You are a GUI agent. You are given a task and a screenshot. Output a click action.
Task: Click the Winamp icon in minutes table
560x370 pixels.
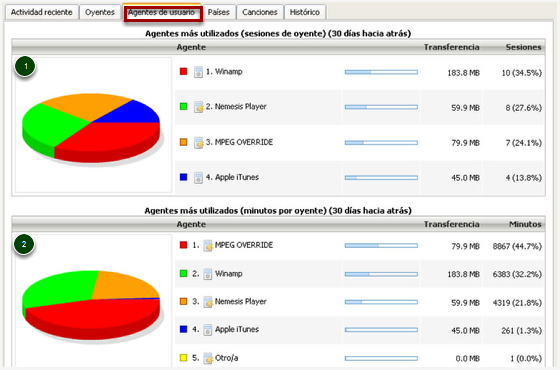[208, 274]
